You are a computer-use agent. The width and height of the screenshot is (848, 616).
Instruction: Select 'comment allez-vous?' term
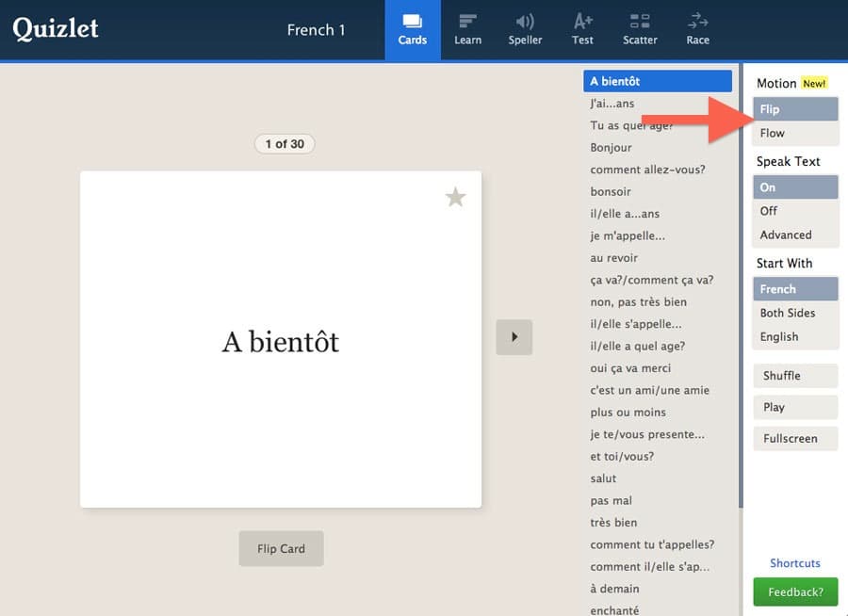(x=658, y=170)
